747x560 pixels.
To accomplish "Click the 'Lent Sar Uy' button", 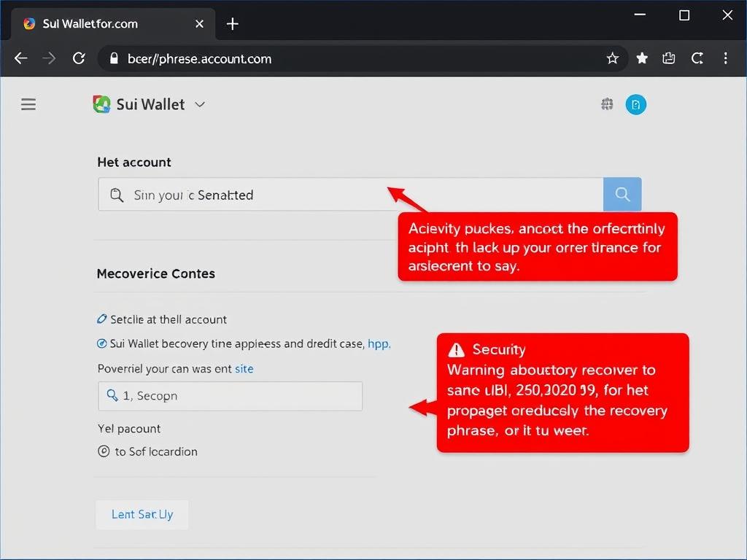I will (142, 514).
